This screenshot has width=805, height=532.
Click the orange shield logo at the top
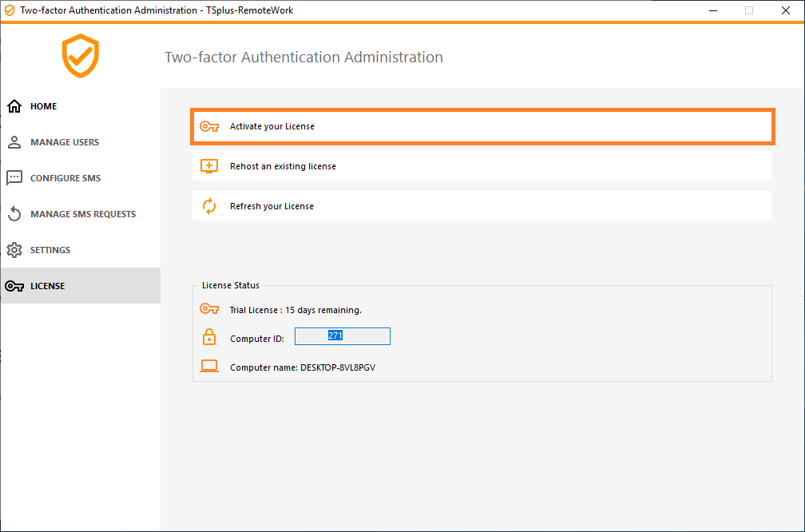pyautogui.click(x=80, y=56)
